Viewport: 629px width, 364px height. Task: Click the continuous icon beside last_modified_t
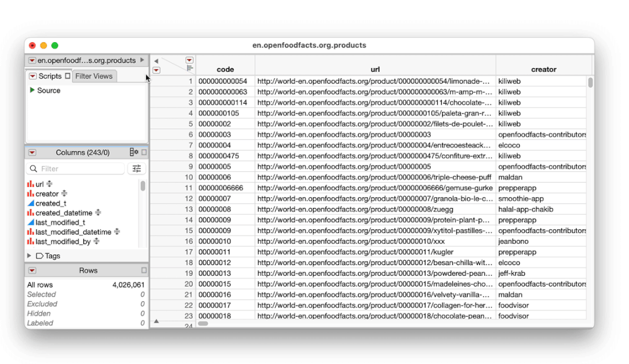click(30, 222)
